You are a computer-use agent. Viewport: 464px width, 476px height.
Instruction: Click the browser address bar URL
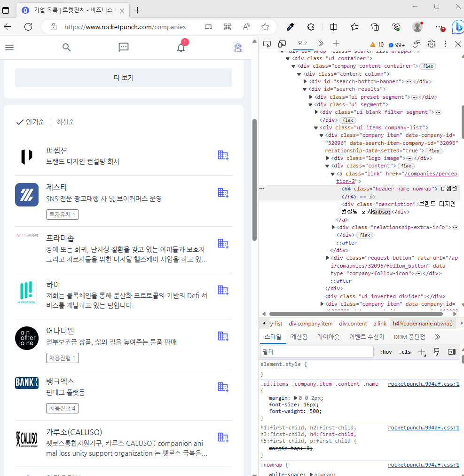click(125, 27)
